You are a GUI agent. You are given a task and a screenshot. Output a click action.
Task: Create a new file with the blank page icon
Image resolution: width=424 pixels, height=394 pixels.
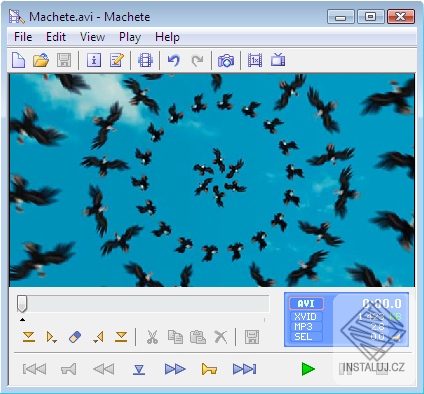[18, 60]
